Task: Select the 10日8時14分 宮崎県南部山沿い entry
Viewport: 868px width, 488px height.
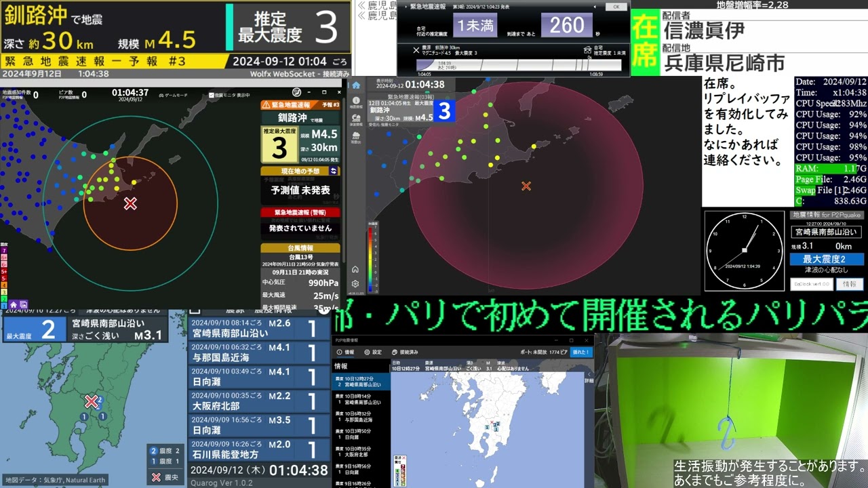Action: [361, 399]
